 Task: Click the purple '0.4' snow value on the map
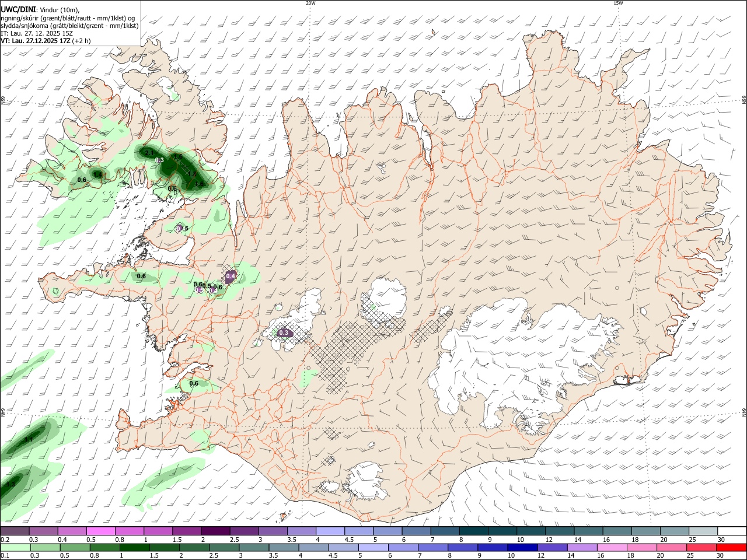click(x=231, y=275)
